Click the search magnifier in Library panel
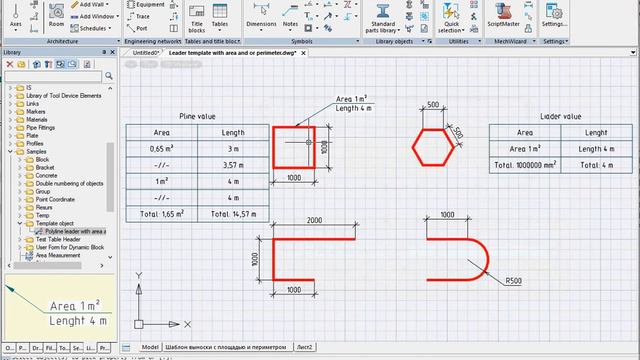This screenshot has width=640, height=360. tap(109, 76)
